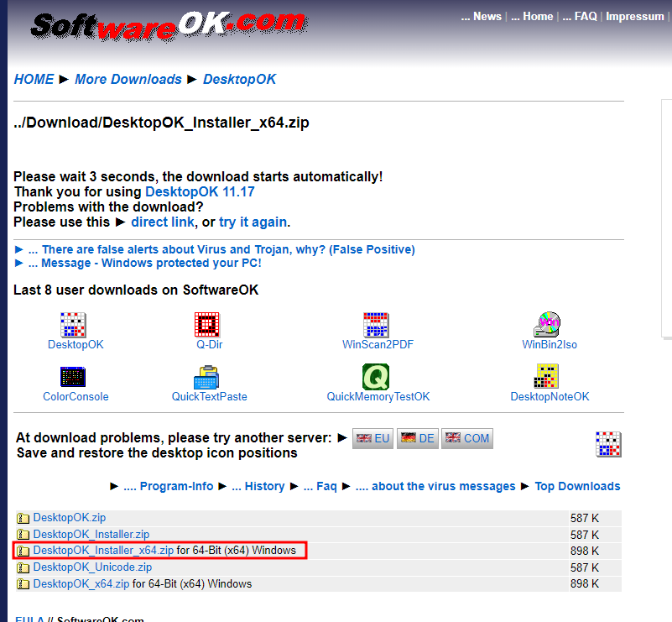
Task: Download DesktopOK_Installer_x64.zip
Action: coord(103,551)
